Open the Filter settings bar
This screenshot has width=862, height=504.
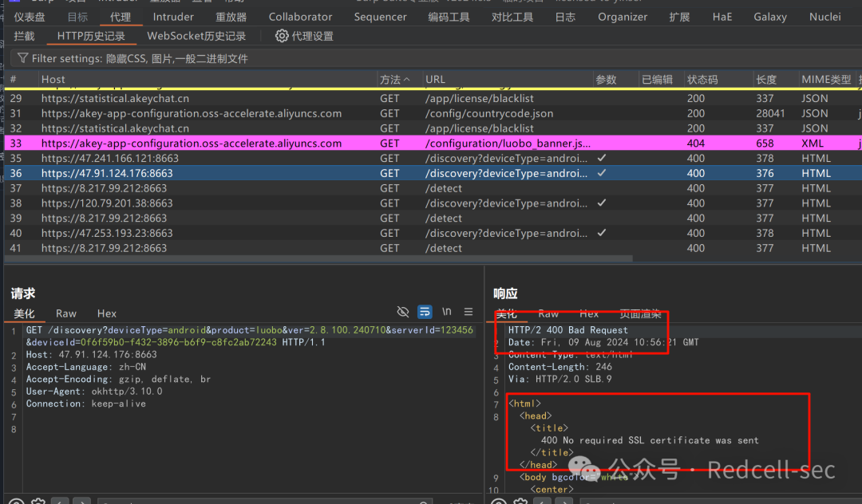(x=140, y=58)
